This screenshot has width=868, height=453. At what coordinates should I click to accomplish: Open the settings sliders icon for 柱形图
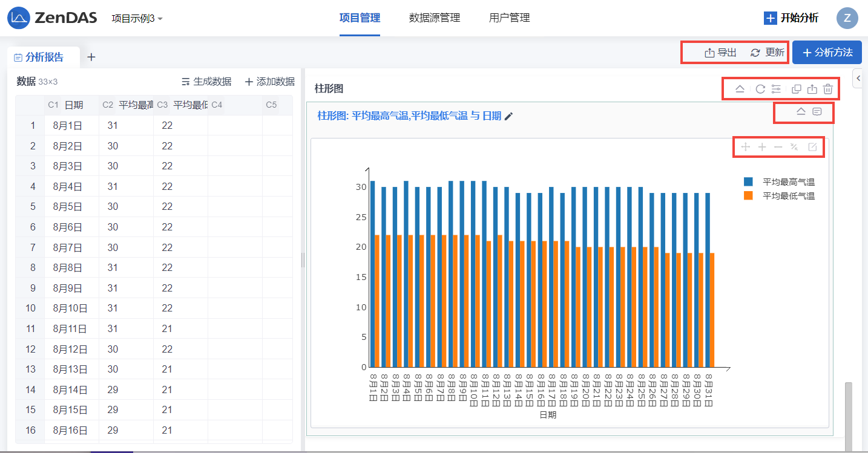[777, 89]
